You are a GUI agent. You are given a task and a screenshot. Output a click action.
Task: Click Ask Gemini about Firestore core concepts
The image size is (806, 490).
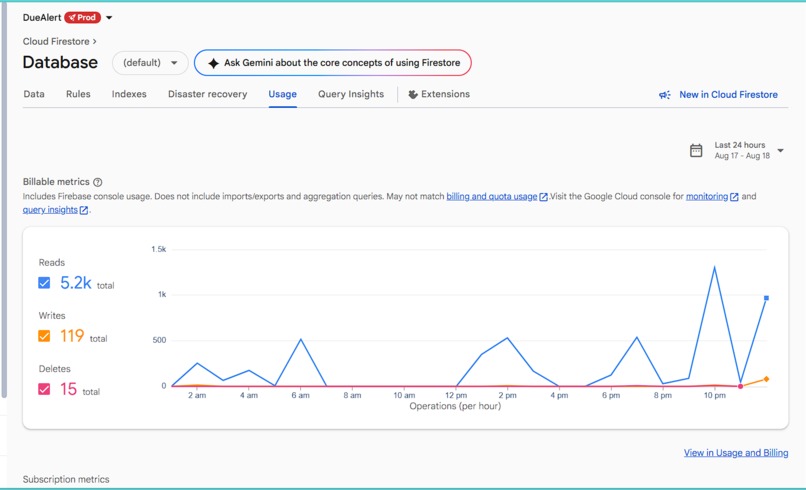(x=333, y=63)
